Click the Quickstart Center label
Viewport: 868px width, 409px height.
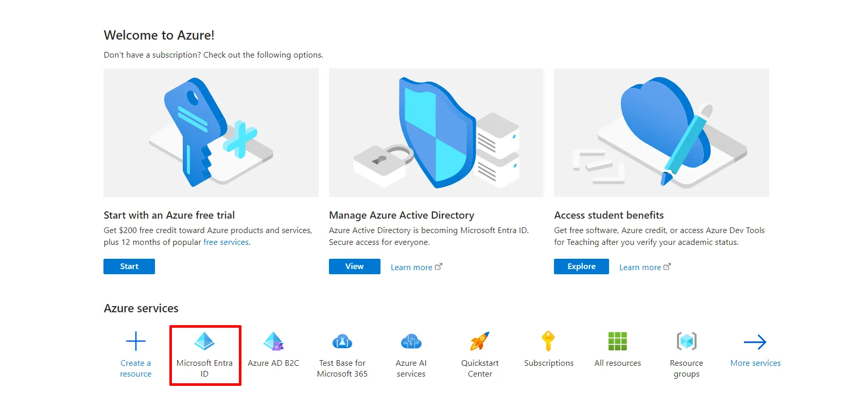[480, 368]
